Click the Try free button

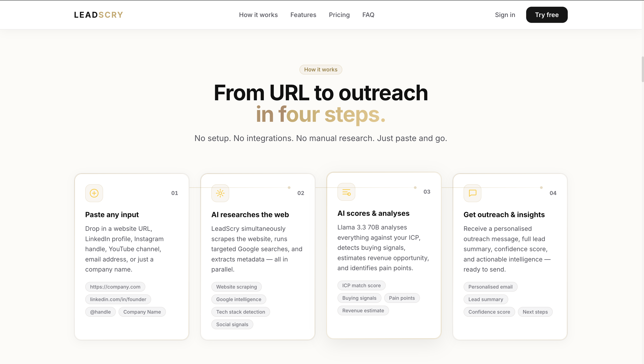(547, 15)
